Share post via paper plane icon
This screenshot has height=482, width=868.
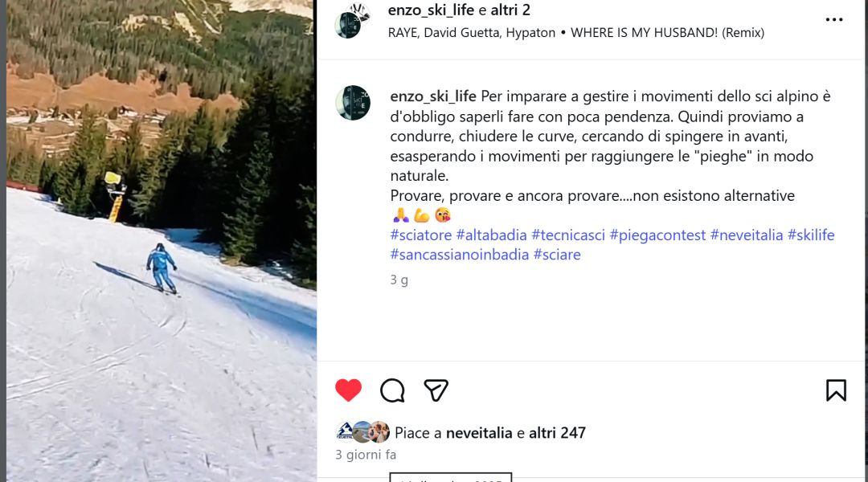(x=436, y=390)
